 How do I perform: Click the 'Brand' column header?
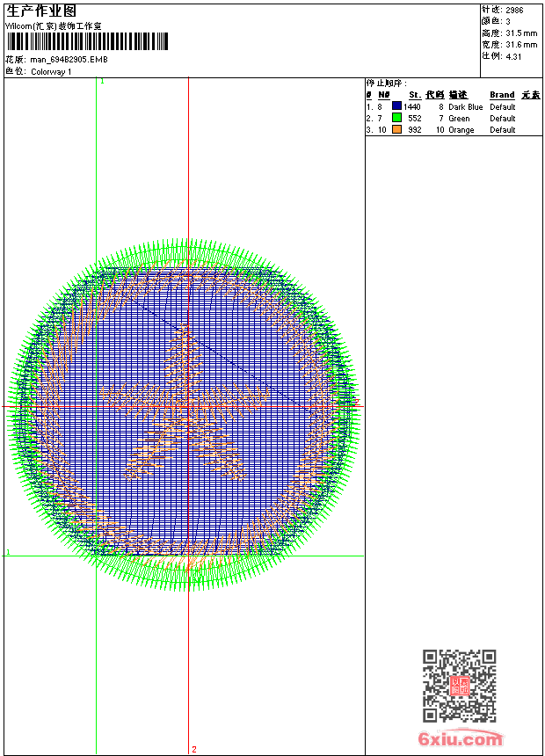point(502,95)
